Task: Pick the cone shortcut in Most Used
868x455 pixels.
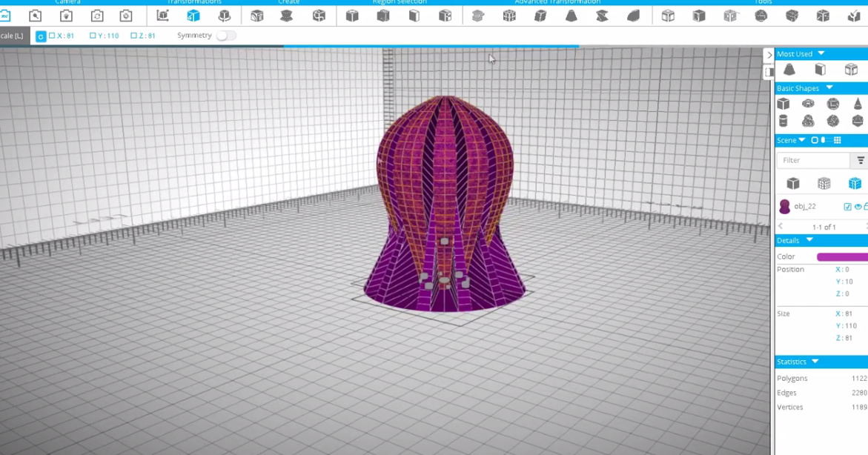Action: pyautogui.click(x=789, y=69)
